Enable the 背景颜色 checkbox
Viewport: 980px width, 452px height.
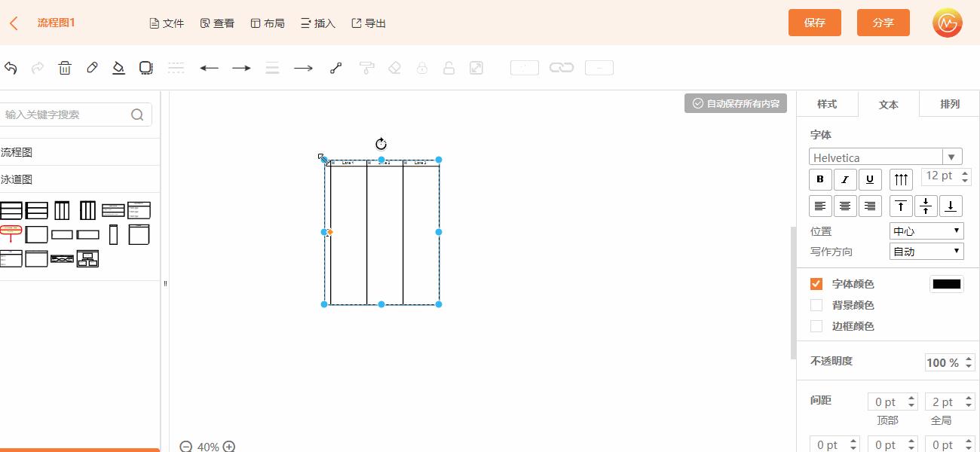(x=816, y=305)
